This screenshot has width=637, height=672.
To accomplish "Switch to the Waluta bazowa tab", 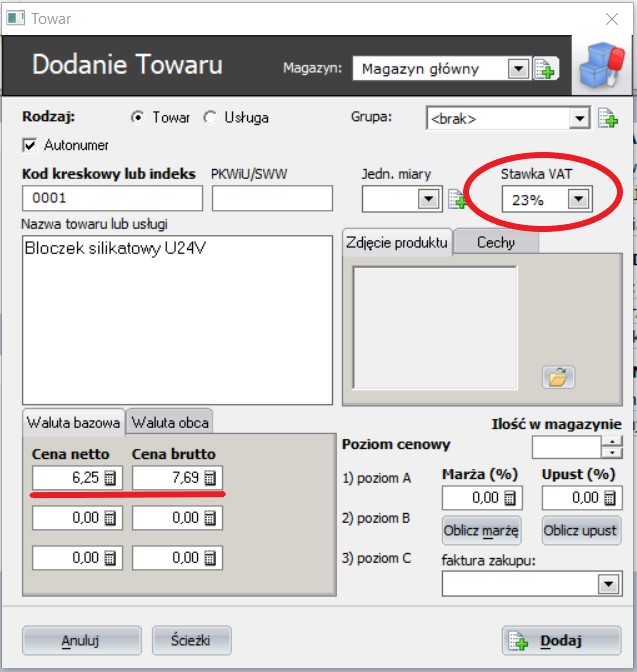I will click(73, 423).
